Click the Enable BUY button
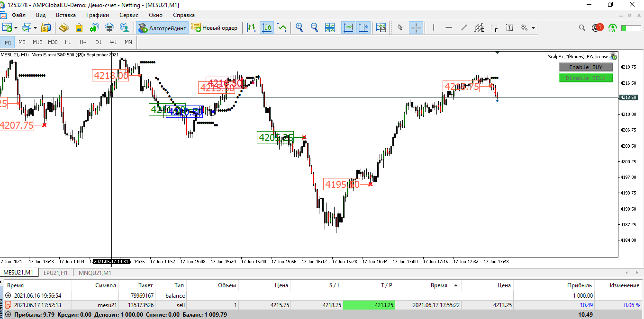Screen dimensions: 644x319 [586, 67]
